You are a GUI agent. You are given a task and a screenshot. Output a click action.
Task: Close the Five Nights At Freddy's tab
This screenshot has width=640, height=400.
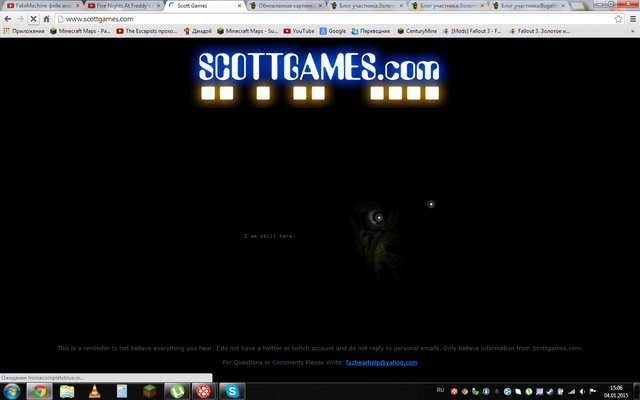159,6
